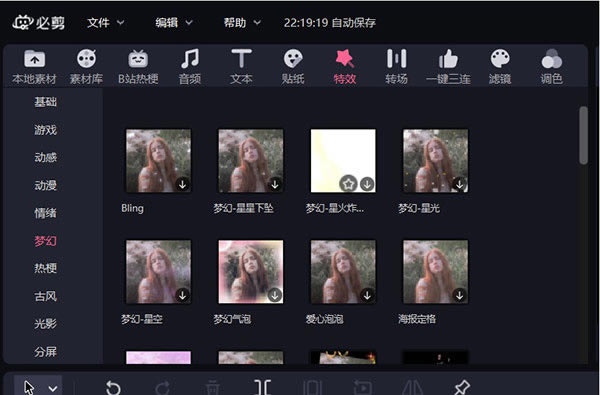Open the 音频 audio panel
This screenshot has width=600, height=395.
(190, 67)
